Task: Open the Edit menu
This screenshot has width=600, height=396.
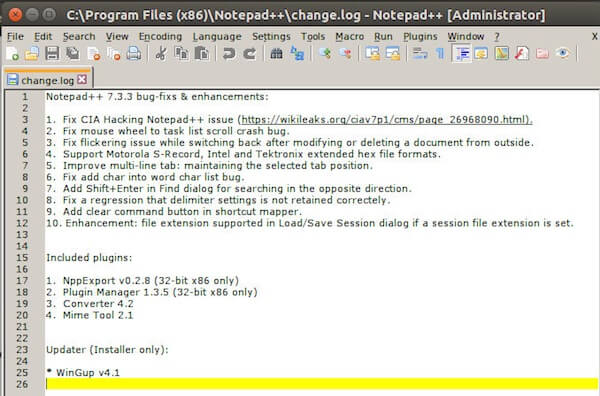Action: click(x=43, y=37)
